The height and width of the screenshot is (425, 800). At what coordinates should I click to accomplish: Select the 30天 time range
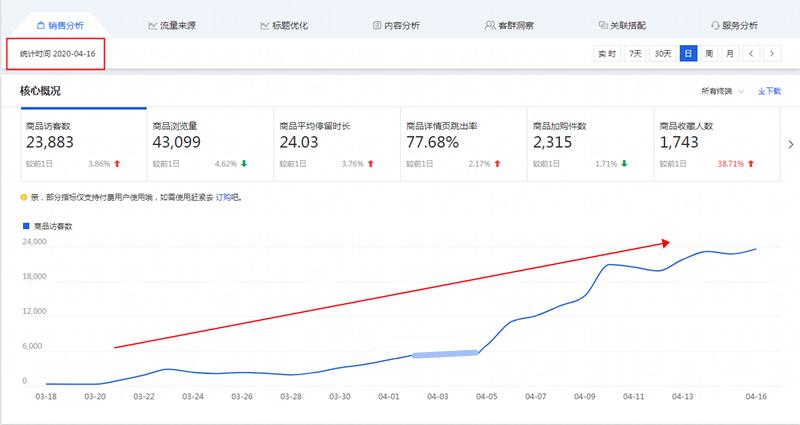coord(663,54)
